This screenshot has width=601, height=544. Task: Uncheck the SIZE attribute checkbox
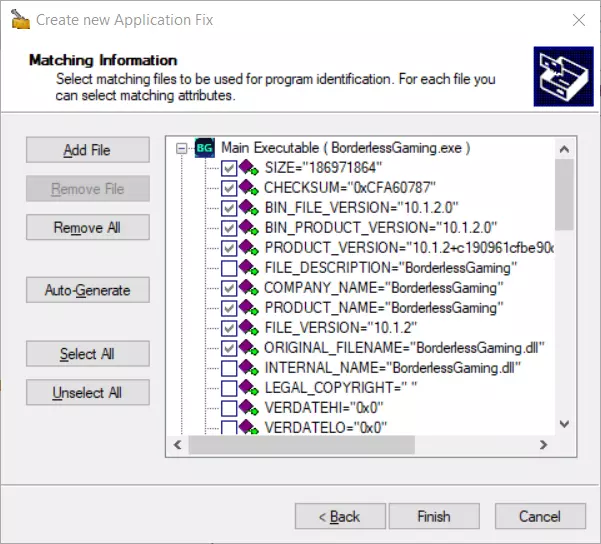pyautogui.click(x=229, y=168)
